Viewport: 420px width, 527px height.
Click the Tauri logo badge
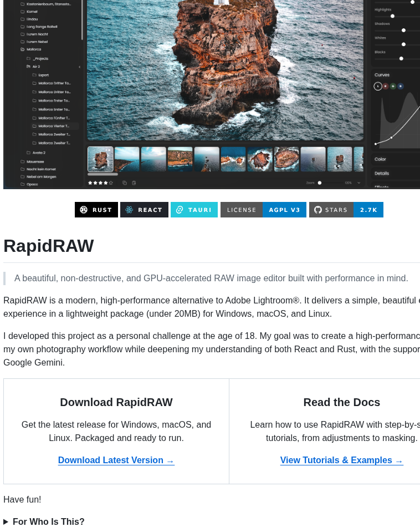point(194,210)
